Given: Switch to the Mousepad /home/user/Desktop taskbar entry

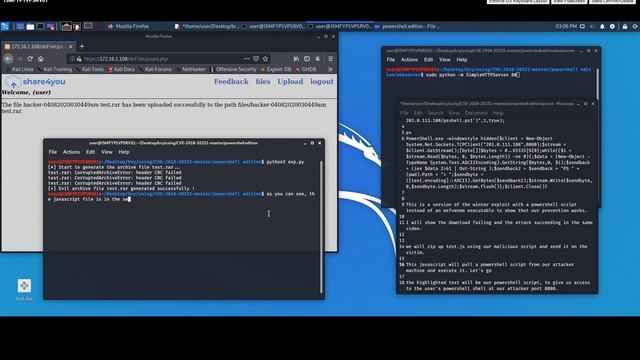Looking at the screenshot, I should [207, 27].
